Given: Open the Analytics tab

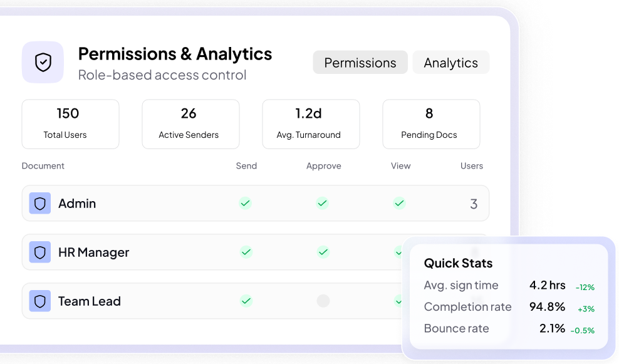Looking at the screenshot, I should click(x=450, y=63).
